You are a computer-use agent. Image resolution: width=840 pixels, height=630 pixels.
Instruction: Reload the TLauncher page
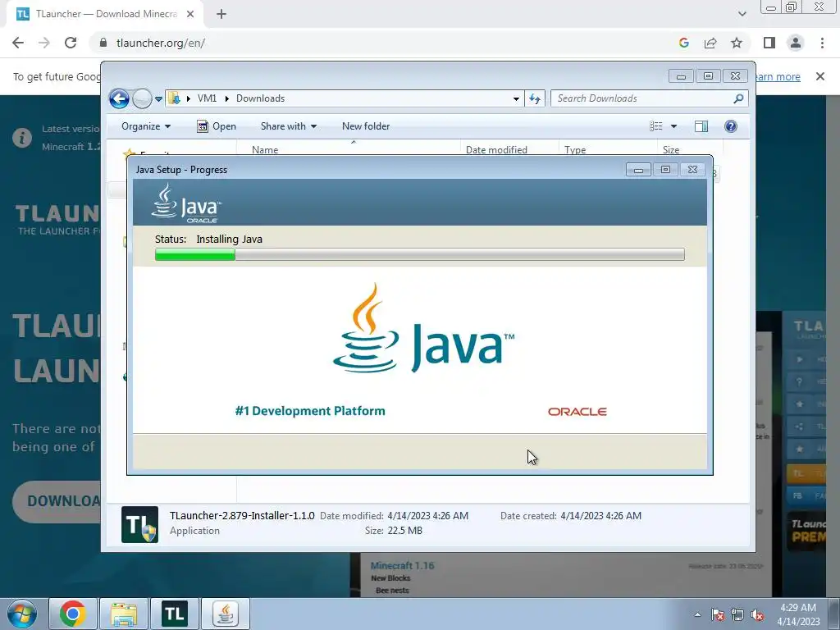pyautogui.click(x=71, y=43)
